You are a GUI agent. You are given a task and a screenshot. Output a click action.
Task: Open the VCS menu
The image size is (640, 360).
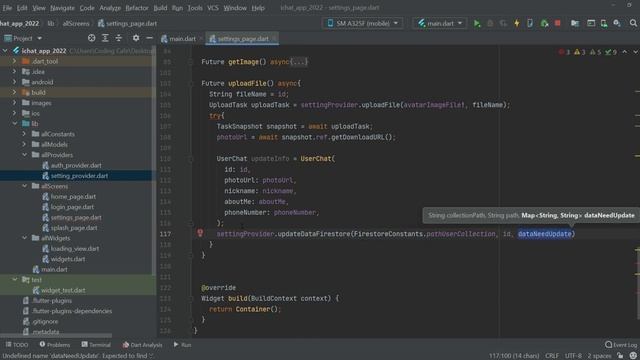click(213, 8)
